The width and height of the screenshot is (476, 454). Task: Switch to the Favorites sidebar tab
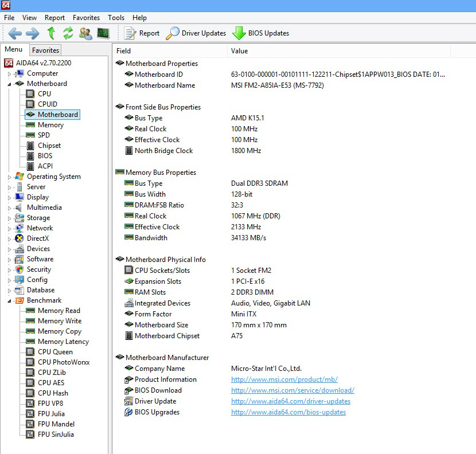pyautogui.click(x=45, y=50)
